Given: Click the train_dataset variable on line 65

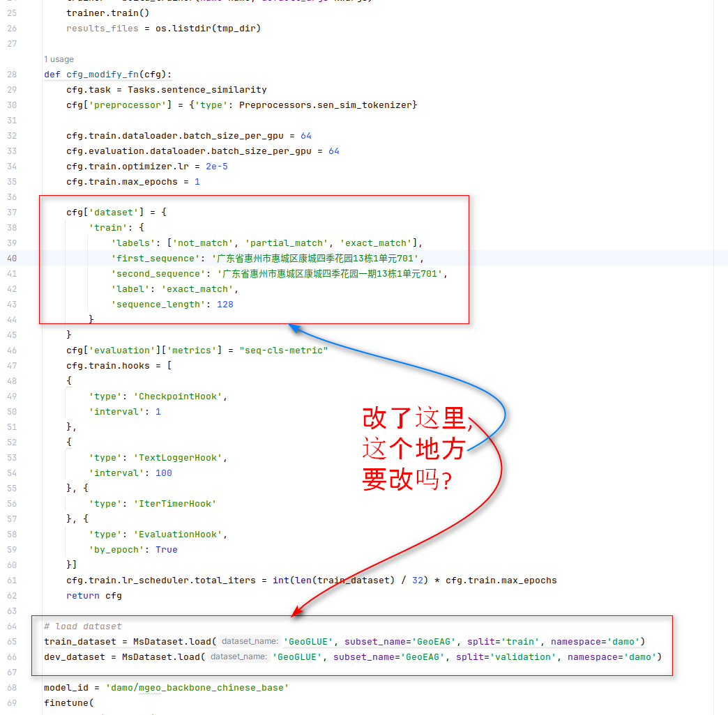Looking at the screenshot, I should pyautogui.click(x=80, y=641).
